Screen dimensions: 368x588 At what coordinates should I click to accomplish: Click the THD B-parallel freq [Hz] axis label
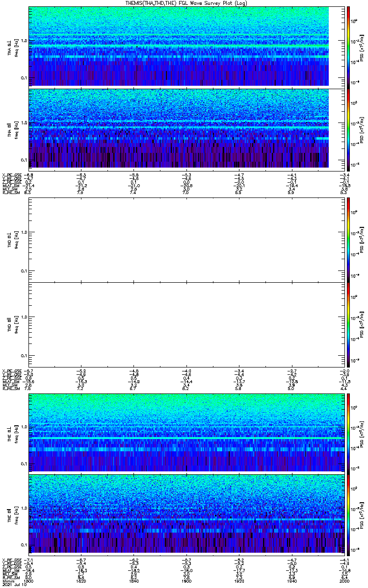pos(17,324)
